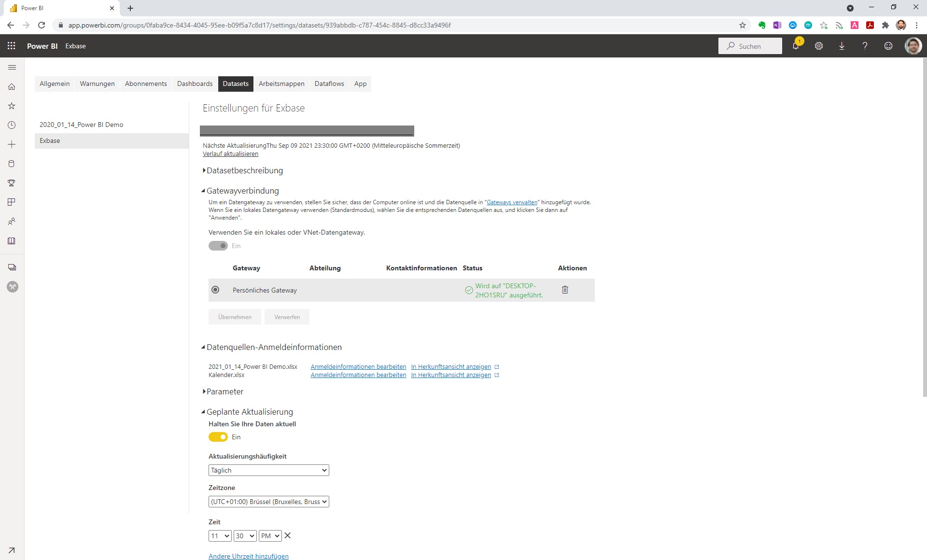Viewport: 927px width, 560px height.
Task: Toggle the local or VNet gateway switch
Action: [x=218, y=246]
